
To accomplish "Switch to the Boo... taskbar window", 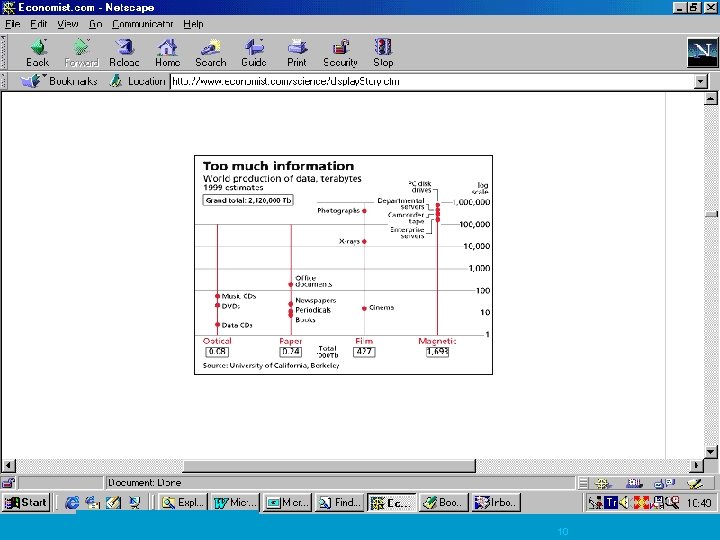I will coord(444,503).
